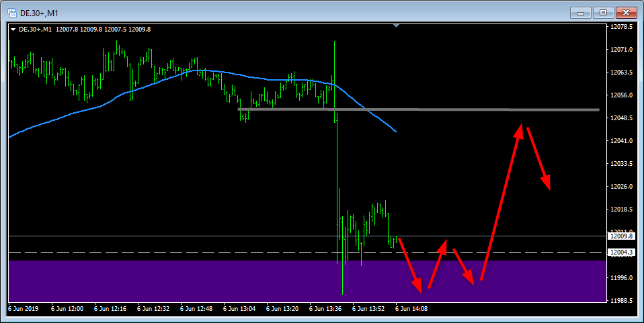This screenshot has width=644, height=323.
Task: Click the chart shift triangle marker at top
Action: tap(397, 26)
